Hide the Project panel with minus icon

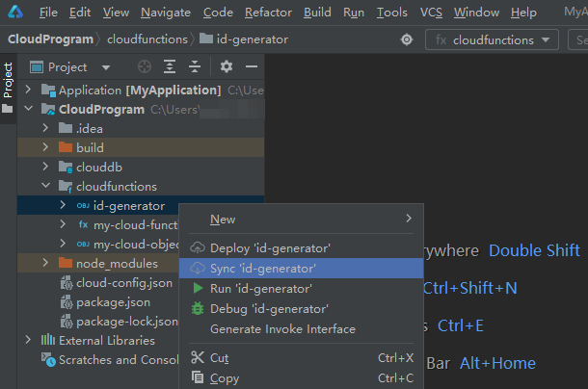tap(252, 67)
